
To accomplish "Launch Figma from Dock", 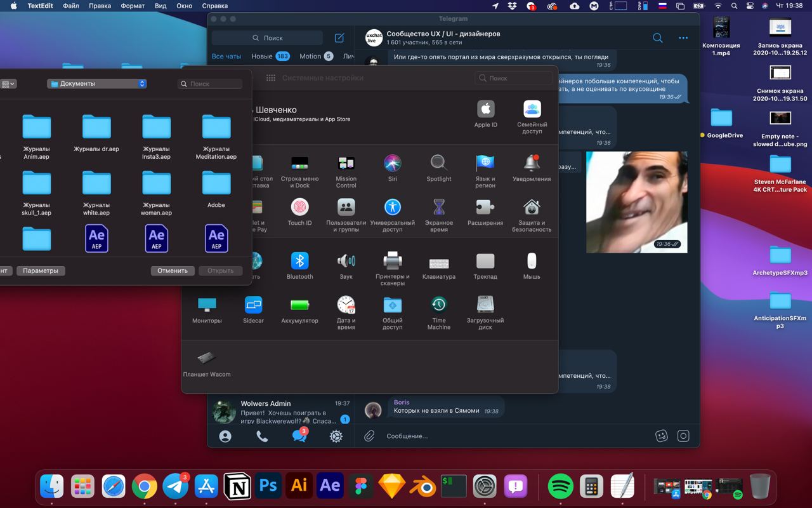I will [361, 486].
